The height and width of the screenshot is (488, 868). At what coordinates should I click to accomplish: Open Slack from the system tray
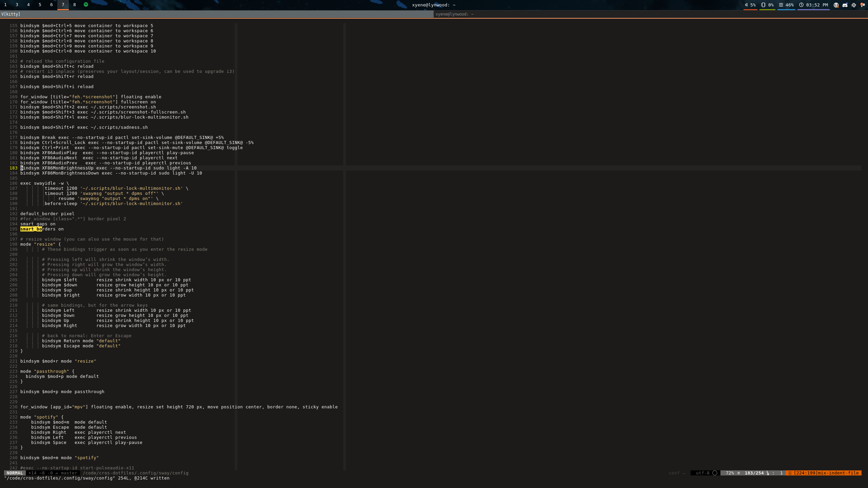pos(853,5)
